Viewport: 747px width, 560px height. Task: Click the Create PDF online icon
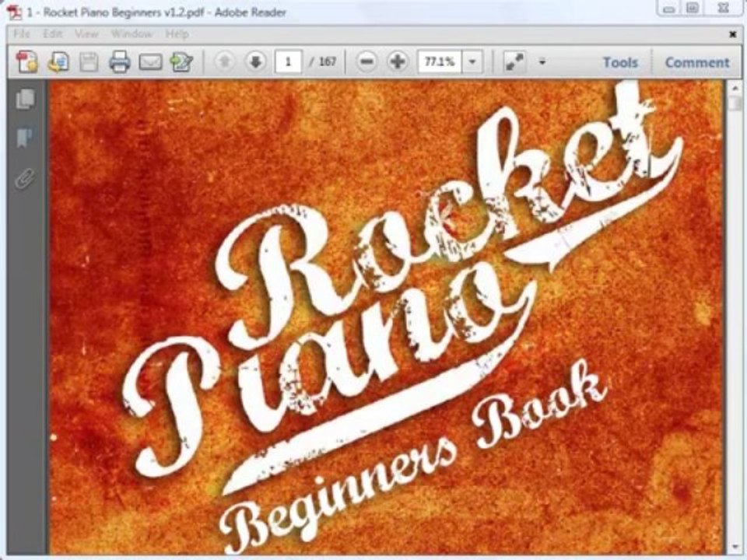coord(26,62)
